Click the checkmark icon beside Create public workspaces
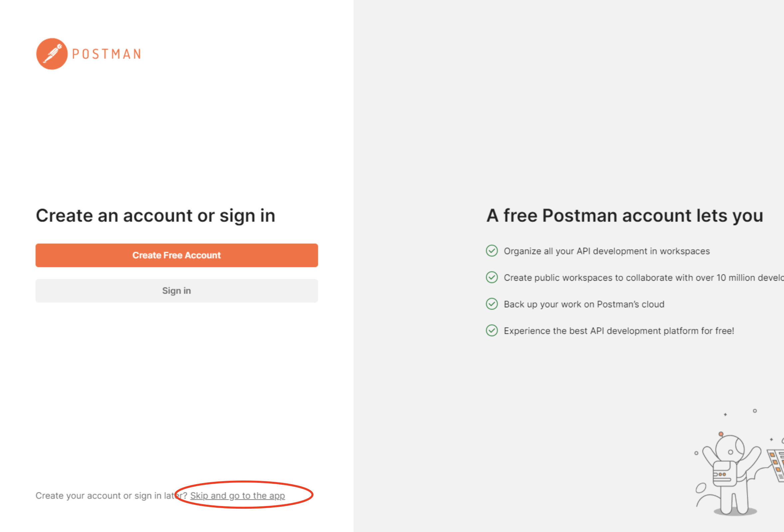The width and height of the screenshot is (784, 532). pos(491,277)
